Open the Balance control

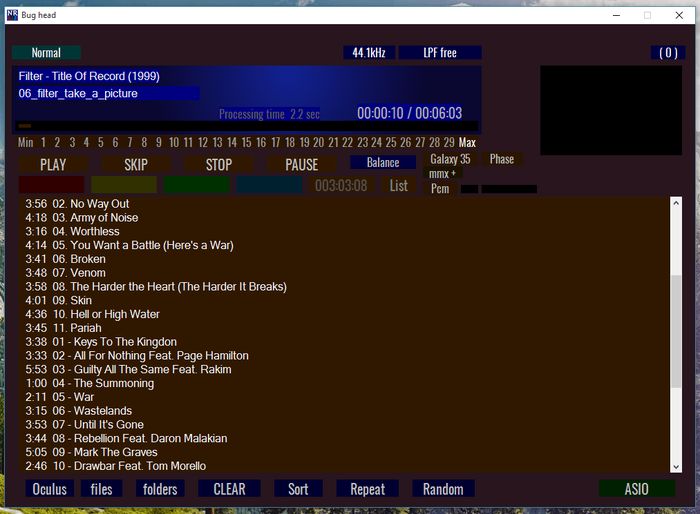coord(383,162)
